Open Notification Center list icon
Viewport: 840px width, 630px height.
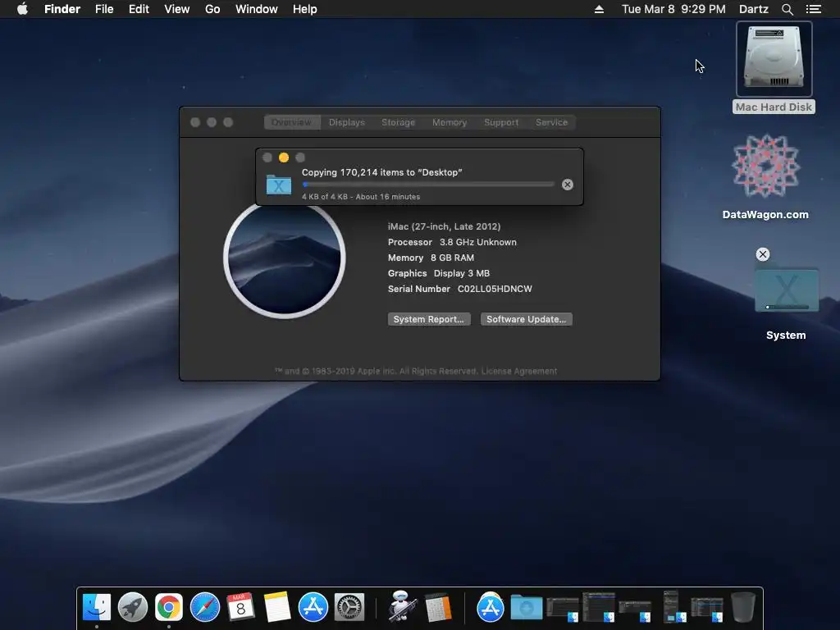click(813, 9)
